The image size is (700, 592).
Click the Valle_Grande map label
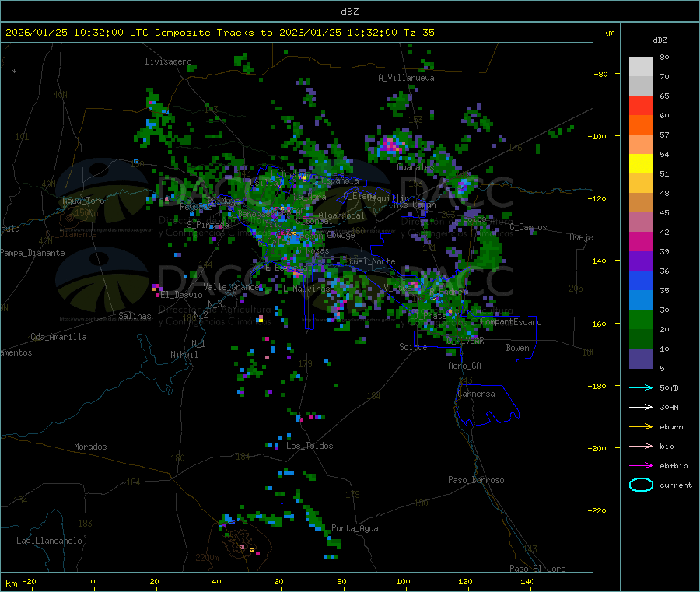point(231,287)
